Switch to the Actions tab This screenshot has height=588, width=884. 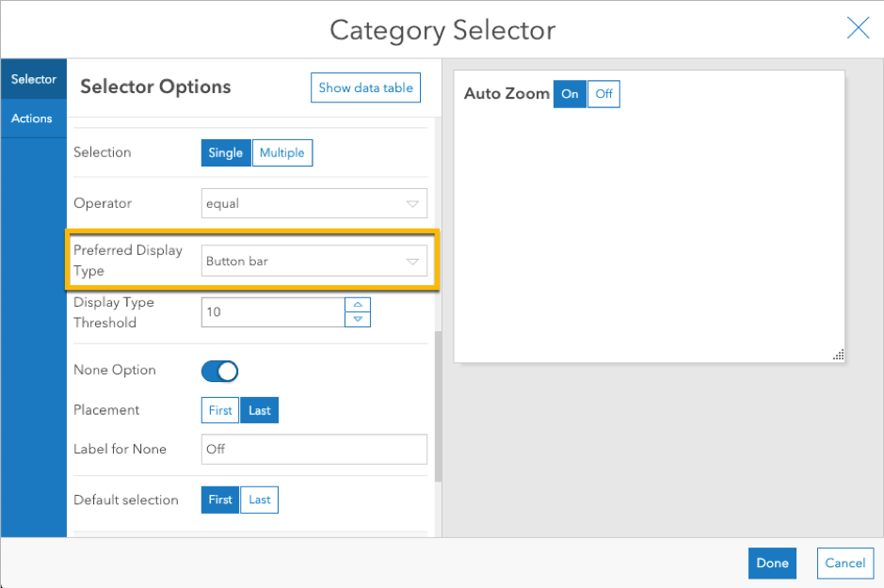pyautogui.click(x=32, y=119)
